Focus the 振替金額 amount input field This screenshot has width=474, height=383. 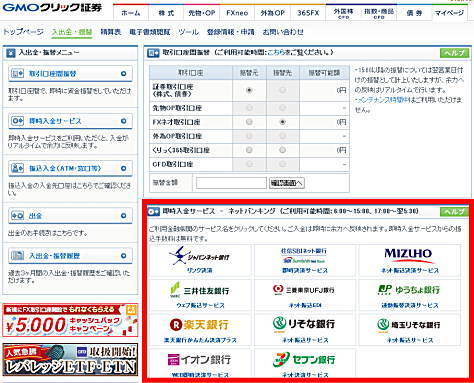[x=231, y=183]
